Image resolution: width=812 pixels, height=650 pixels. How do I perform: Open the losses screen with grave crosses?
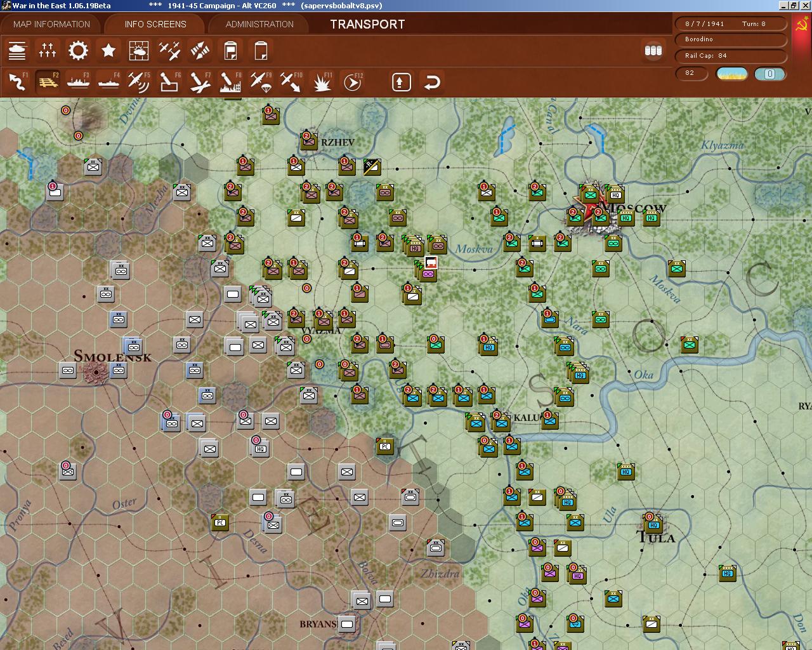click(48, 50)
